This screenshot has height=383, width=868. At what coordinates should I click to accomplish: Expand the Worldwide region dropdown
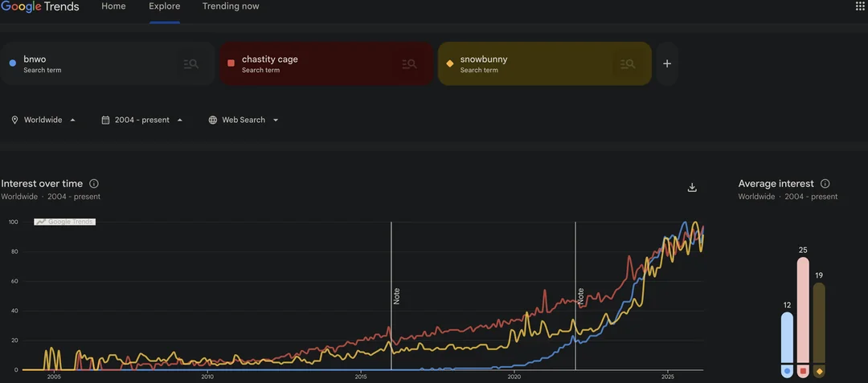coord(72,120)
